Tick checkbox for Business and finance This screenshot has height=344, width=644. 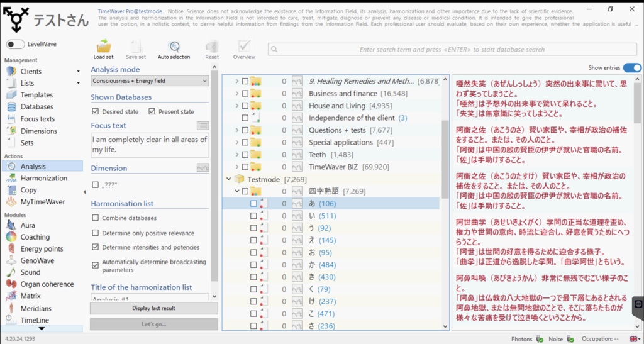[x=245, y=94]
